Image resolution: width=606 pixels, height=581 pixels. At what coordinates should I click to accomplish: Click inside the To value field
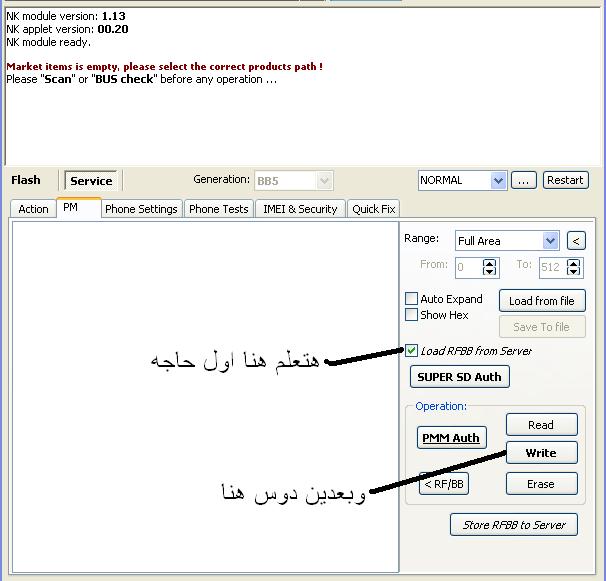[x=553, y=267]
